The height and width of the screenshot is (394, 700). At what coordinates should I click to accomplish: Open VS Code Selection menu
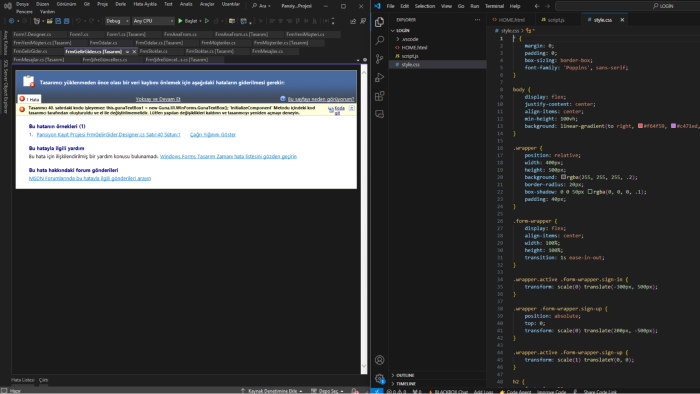pyautogui.click(x=425, y=6)
